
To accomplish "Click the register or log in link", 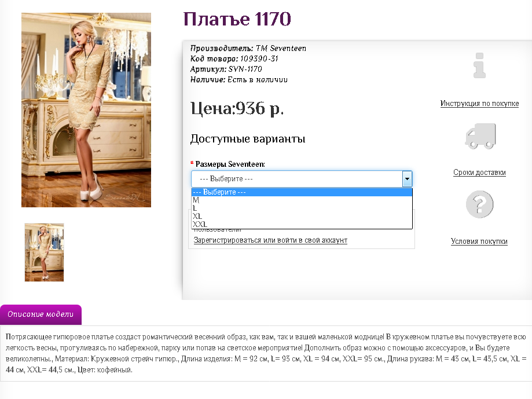I will pyautogui.click(x=270, y=240).
